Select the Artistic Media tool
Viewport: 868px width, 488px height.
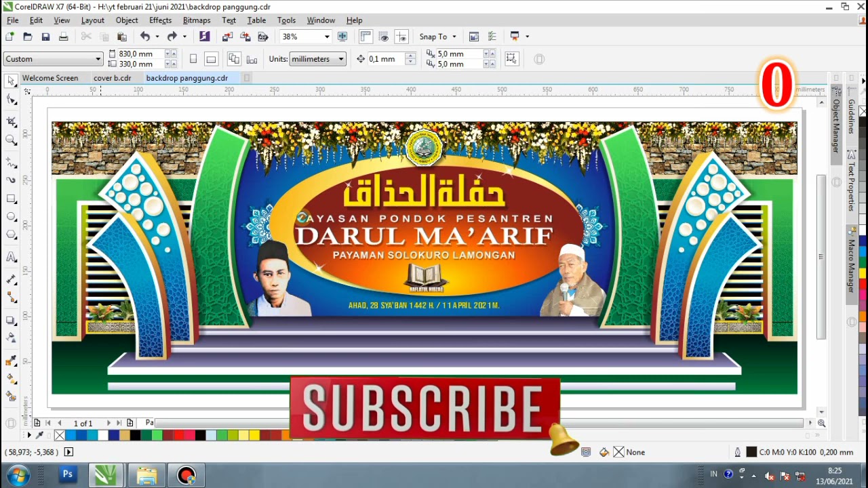pos(11,180)
